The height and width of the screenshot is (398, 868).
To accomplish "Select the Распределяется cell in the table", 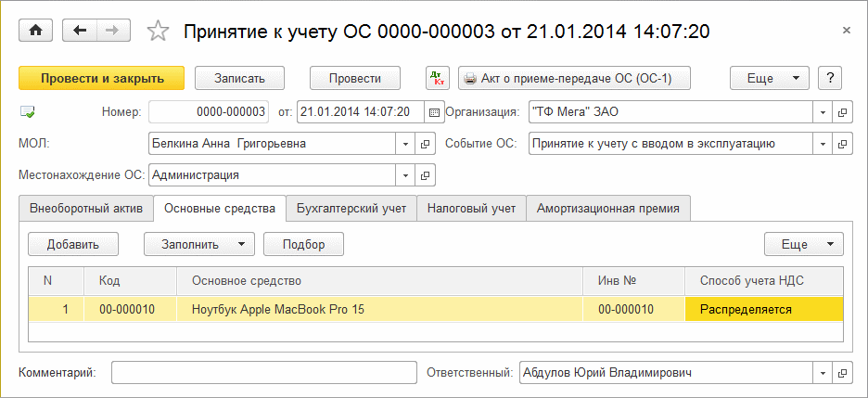I will (764, 310).
